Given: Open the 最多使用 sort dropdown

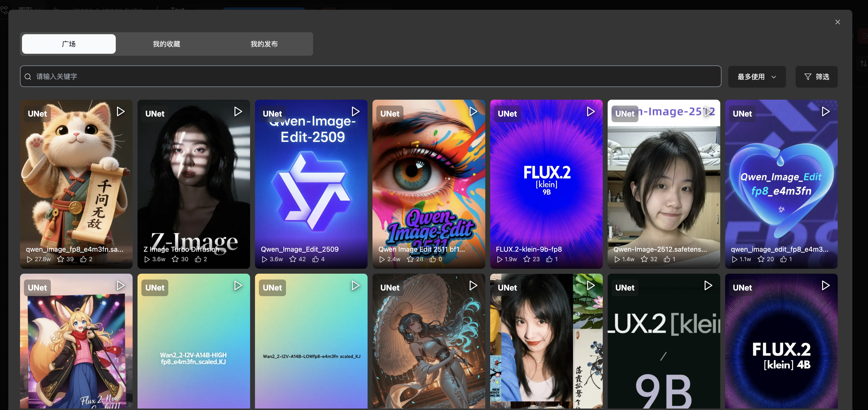Looking at the screenshot, I should coord(757,76).
